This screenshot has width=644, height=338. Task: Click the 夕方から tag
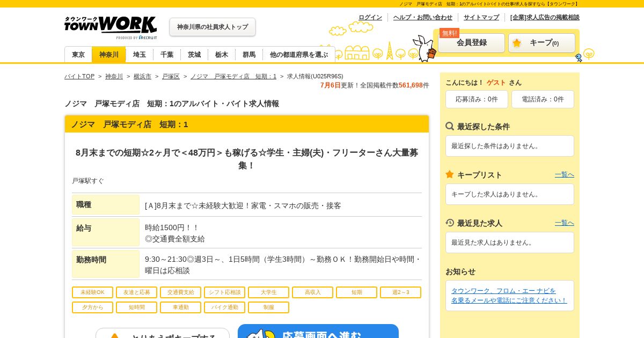[92, 307]
